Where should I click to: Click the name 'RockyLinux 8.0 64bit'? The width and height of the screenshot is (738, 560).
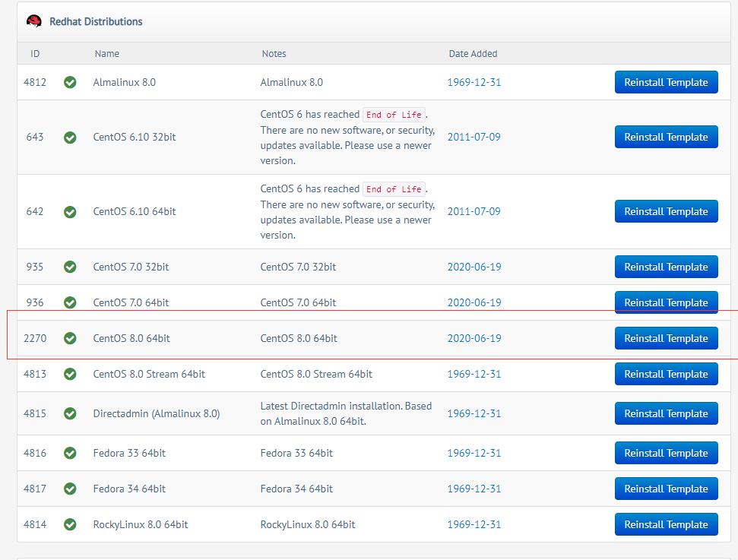141,525
